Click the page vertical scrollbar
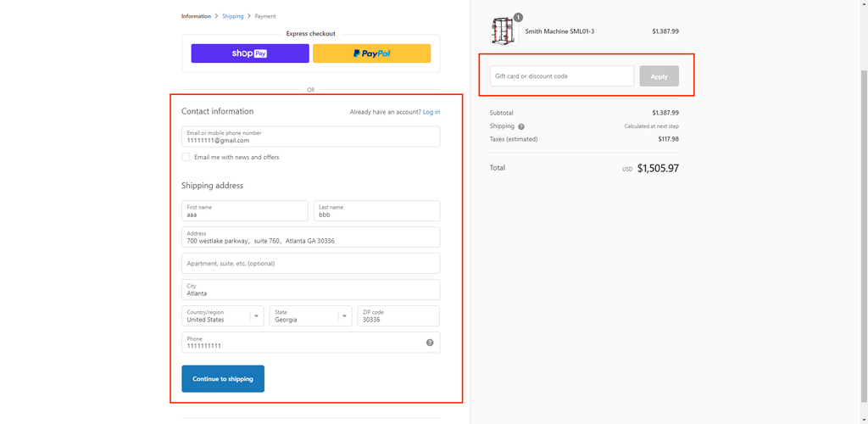Viewport: 868px width, 424px height. point(862,212)
